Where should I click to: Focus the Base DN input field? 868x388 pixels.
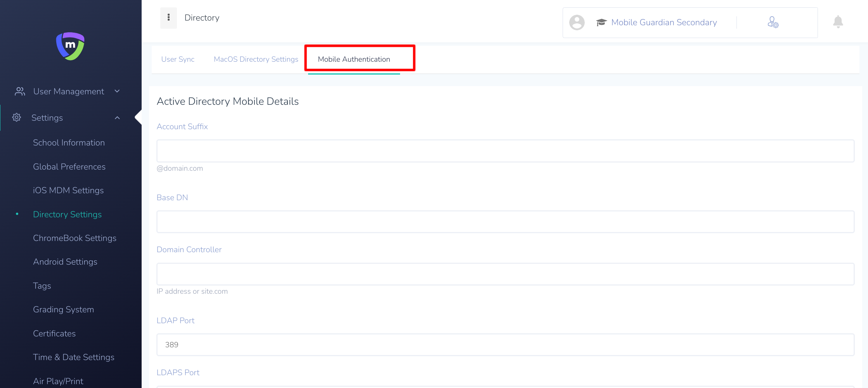click(505, 222)
